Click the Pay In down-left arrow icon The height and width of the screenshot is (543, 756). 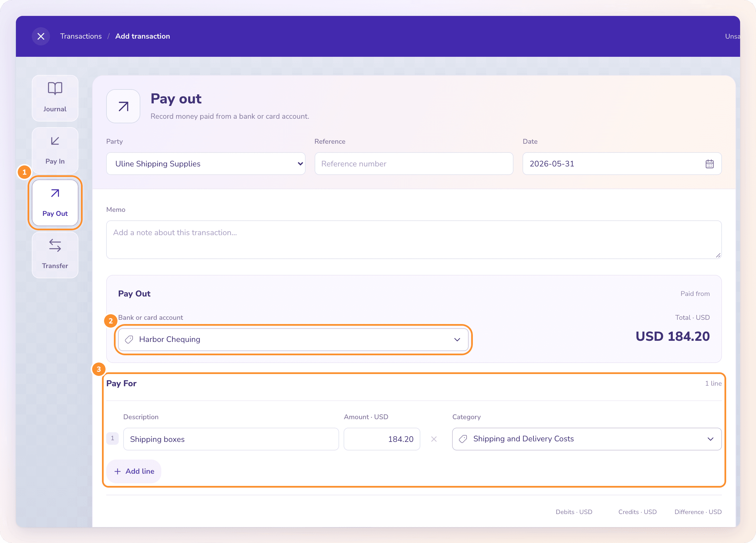pos(55,141)
